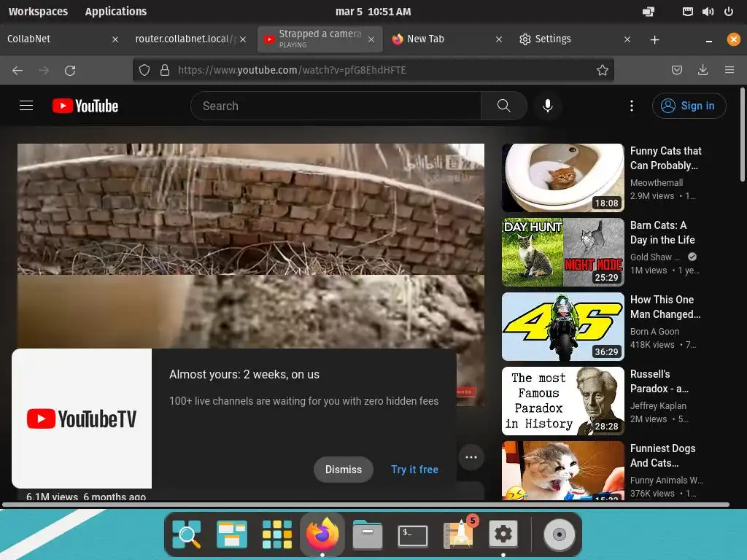The image size is (747, 560).
Task: Open Barn Cats Day Hunt thumbnail
Action: click(x=562, y=252)
